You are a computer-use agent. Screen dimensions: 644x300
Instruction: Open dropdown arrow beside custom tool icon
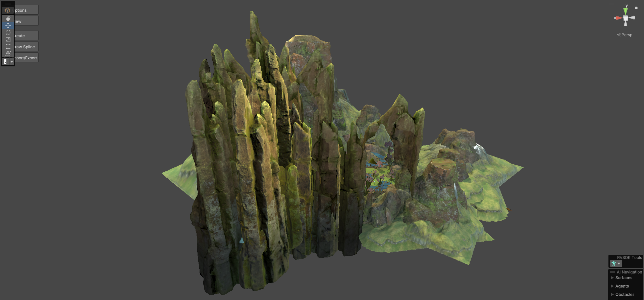click(12, 62)
